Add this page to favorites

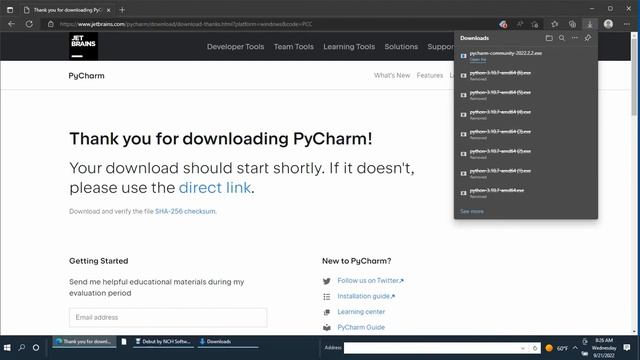pyautogui.click(x=535, y=24)
